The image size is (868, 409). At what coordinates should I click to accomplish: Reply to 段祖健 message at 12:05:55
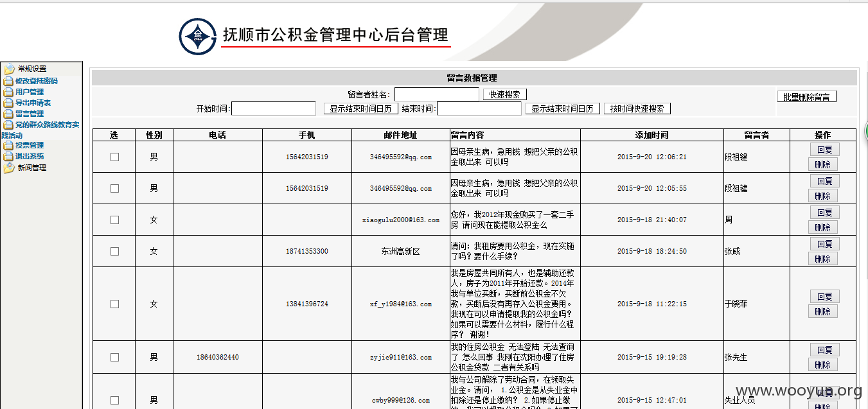(824, 181)
